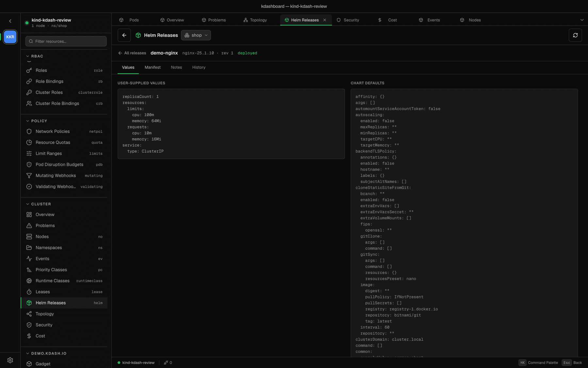Open Limit Ranges

[64, 154]
